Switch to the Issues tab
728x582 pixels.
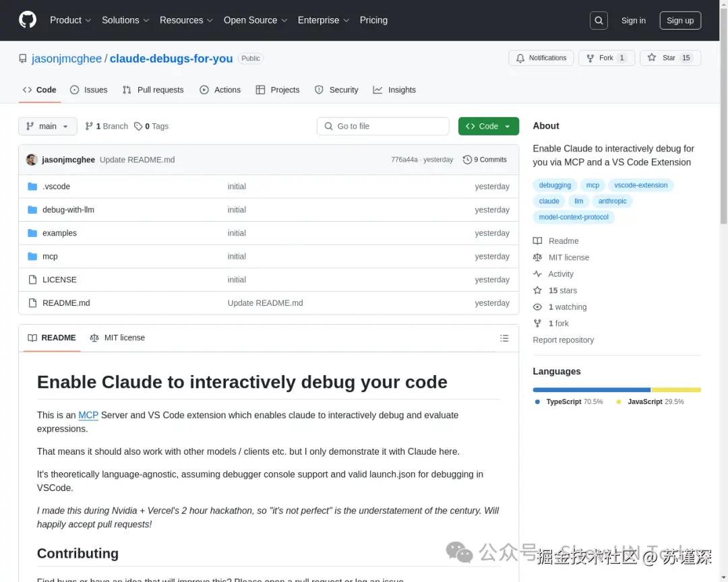(x=89, y=90)
